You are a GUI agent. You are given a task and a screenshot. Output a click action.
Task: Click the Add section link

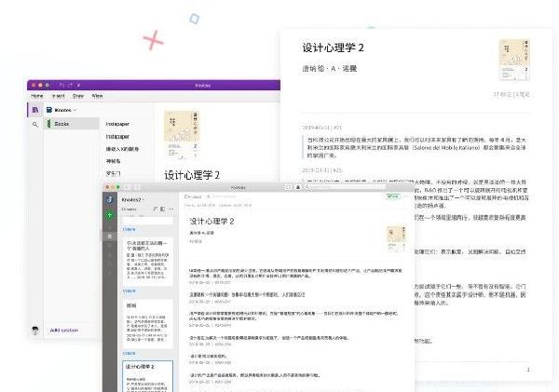[66, 330]
